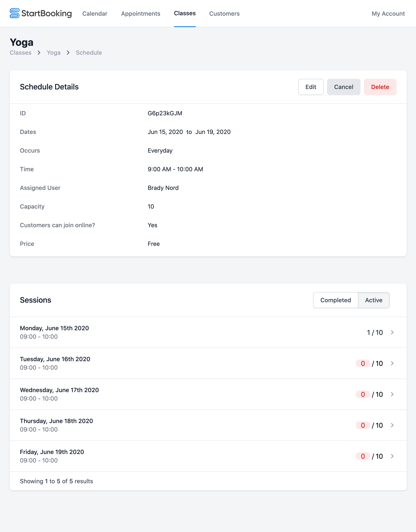
Task: Open My Account link
Action: (388, 14)
